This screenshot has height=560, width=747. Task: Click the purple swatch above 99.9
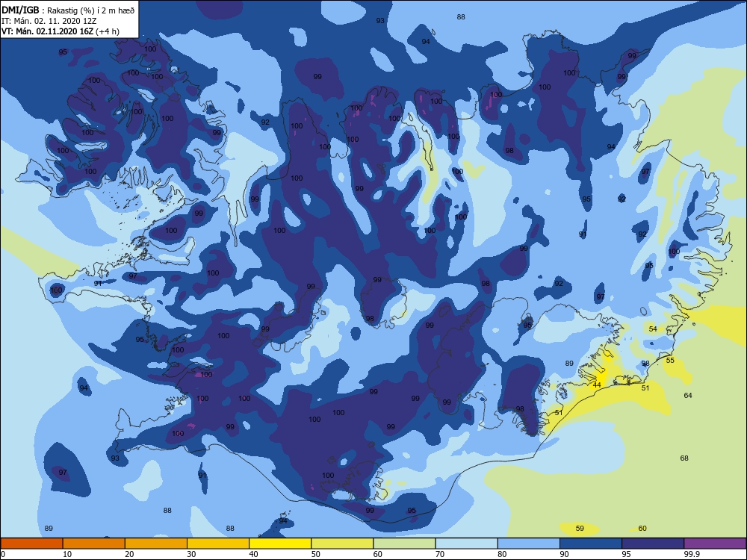click(715, 544)
